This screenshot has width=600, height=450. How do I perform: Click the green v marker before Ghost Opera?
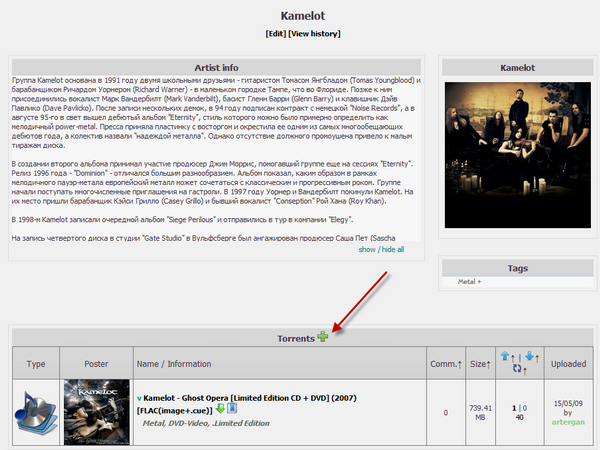tap(139, 398)
